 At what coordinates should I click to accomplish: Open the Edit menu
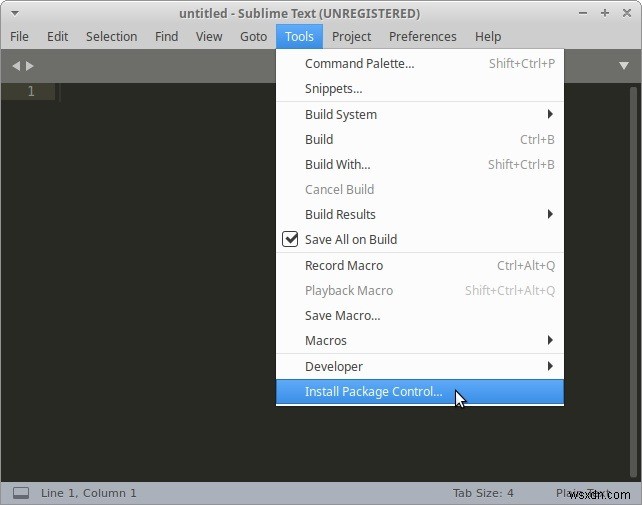tap(57, 36)
